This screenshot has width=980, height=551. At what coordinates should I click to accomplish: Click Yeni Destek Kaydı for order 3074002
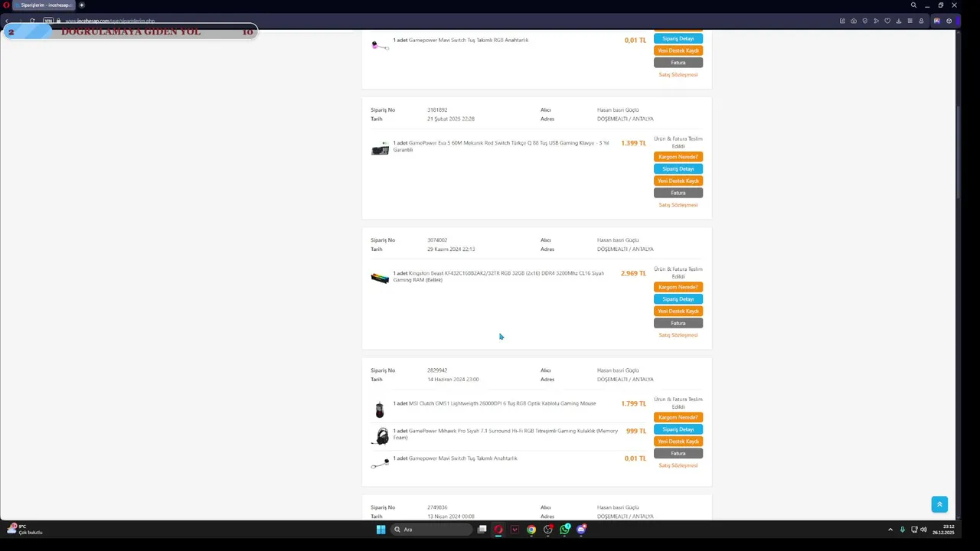tap(678, 311)
